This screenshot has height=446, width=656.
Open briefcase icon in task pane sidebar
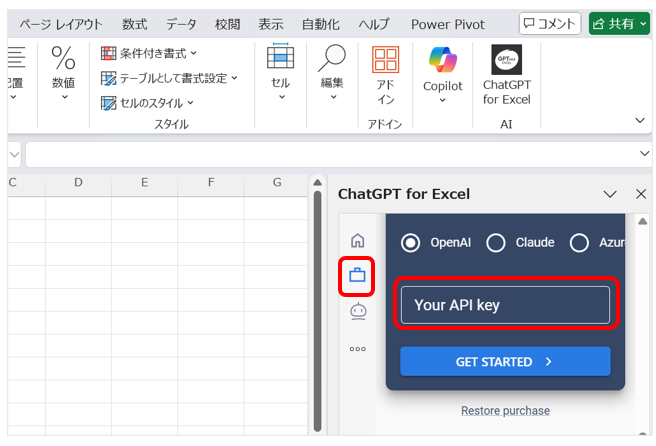pos(357,275)
